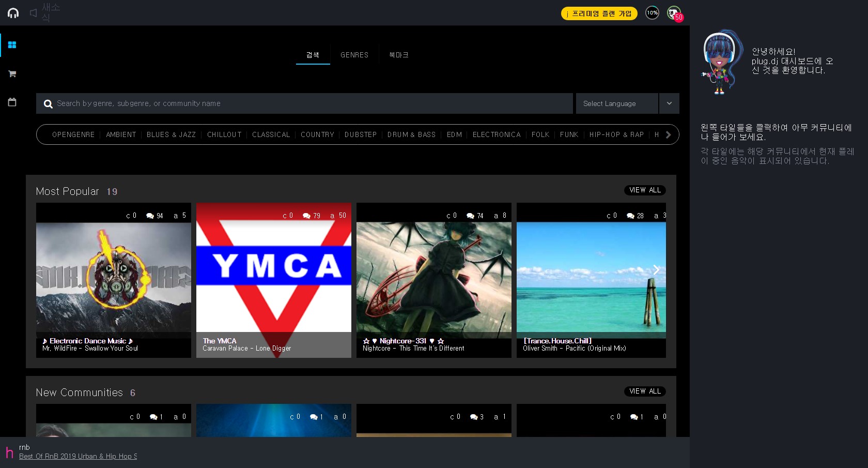Screen dimensions: 868x468
Task: Choose the CHILLOUT genre
Action: tap(224, 134)
